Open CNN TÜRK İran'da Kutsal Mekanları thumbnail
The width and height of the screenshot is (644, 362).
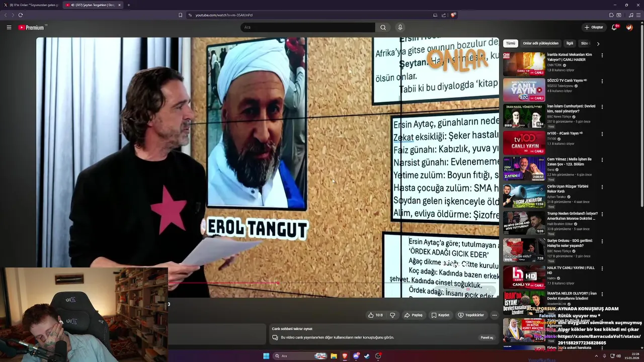click(524, 64)
